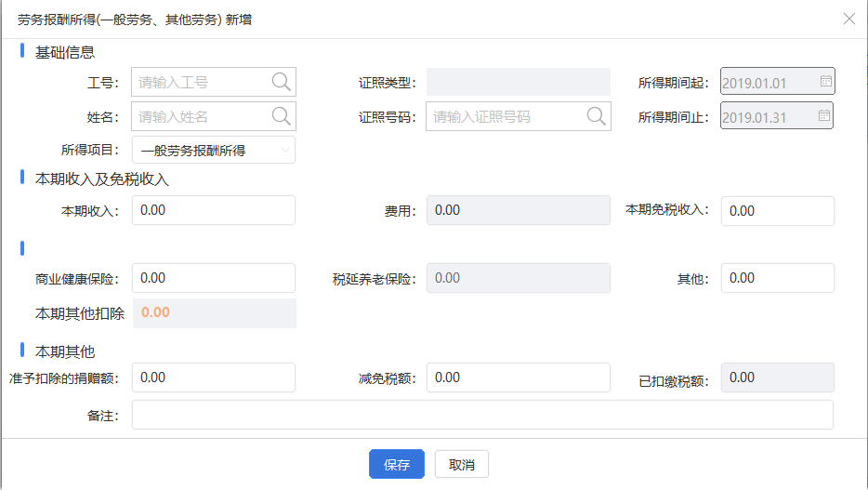The image size is (868, 490).
Task: Open the calendar icon for 所得期间起
Action: pyautogui.click(x=826, y=81)
